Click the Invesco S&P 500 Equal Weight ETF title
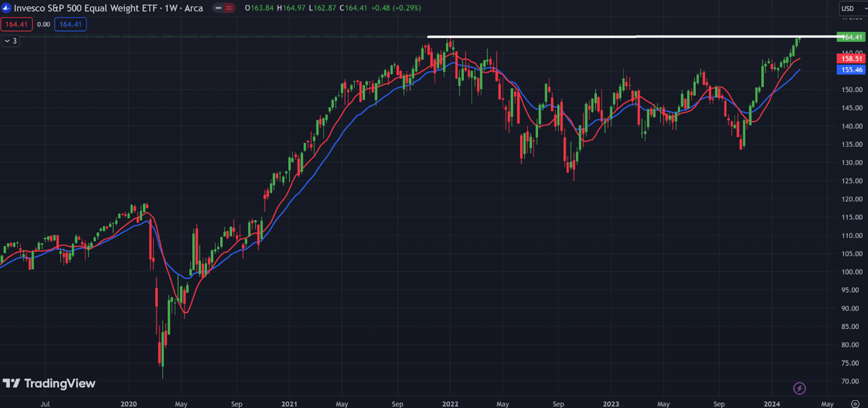The width and height of the screenshot is (868, 408). [108, 8]
